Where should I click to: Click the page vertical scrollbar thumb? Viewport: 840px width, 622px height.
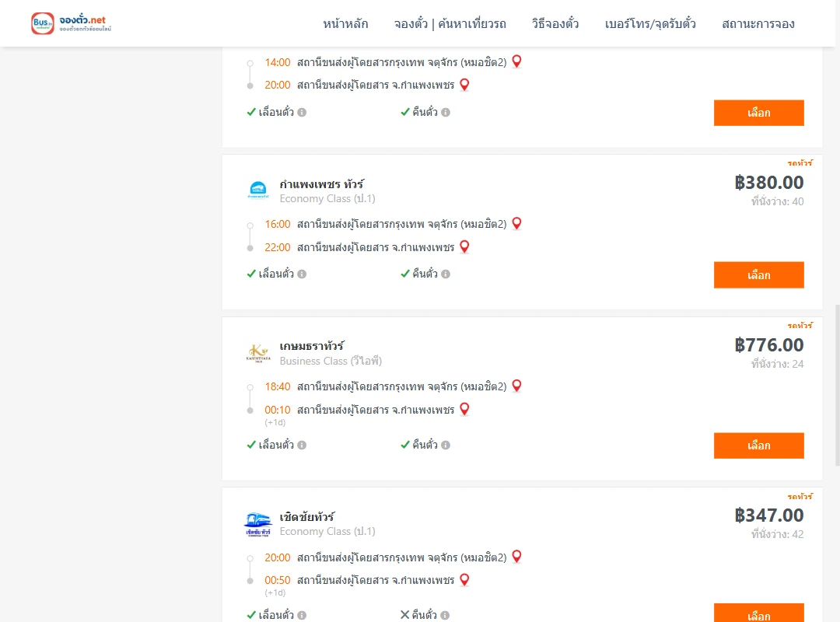coord(837,386)
